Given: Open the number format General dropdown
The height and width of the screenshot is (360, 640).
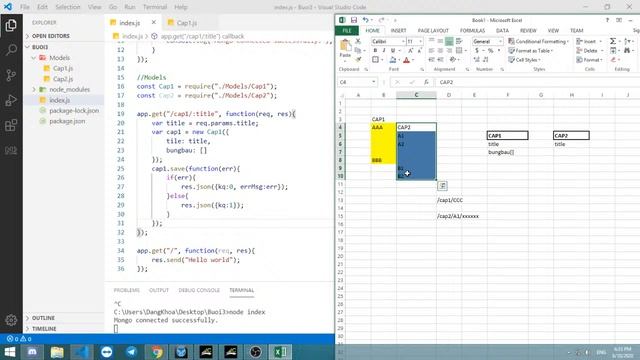Looking at the screenshot, I should pyautogui.click(x=500, y=42).
